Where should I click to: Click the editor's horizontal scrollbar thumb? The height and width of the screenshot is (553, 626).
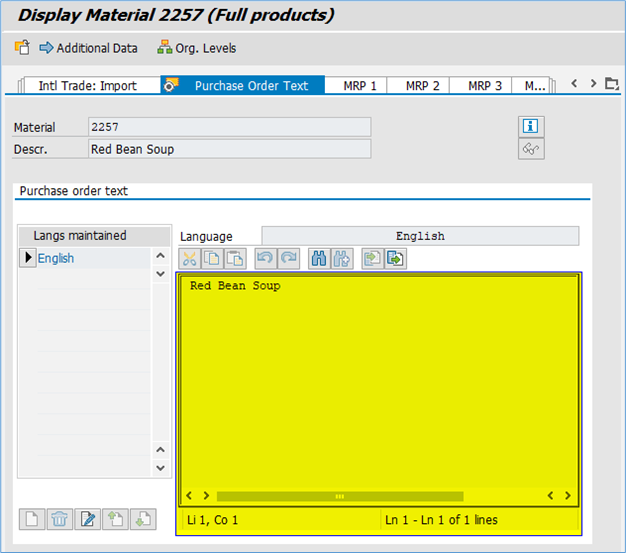[x=340, y=496]
